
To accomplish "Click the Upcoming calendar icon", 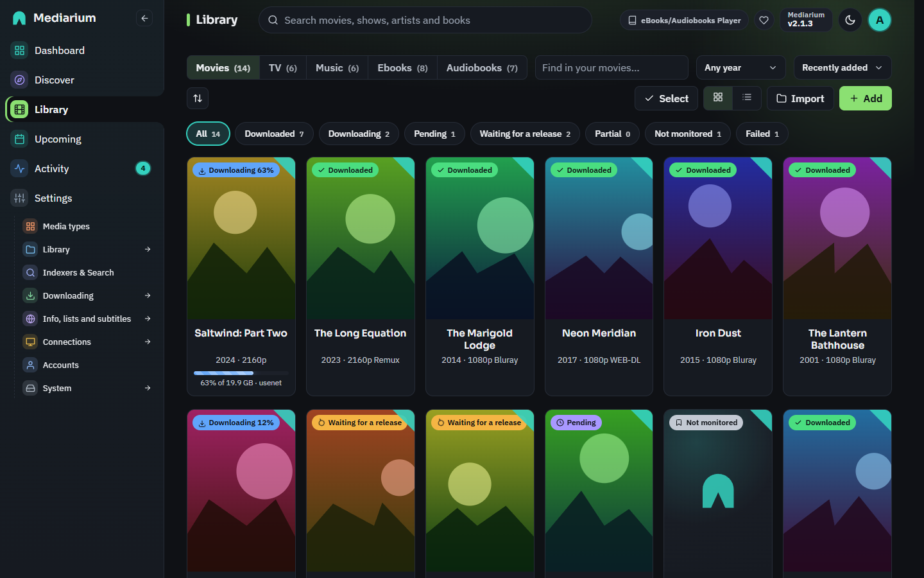I will pos(20,139).
